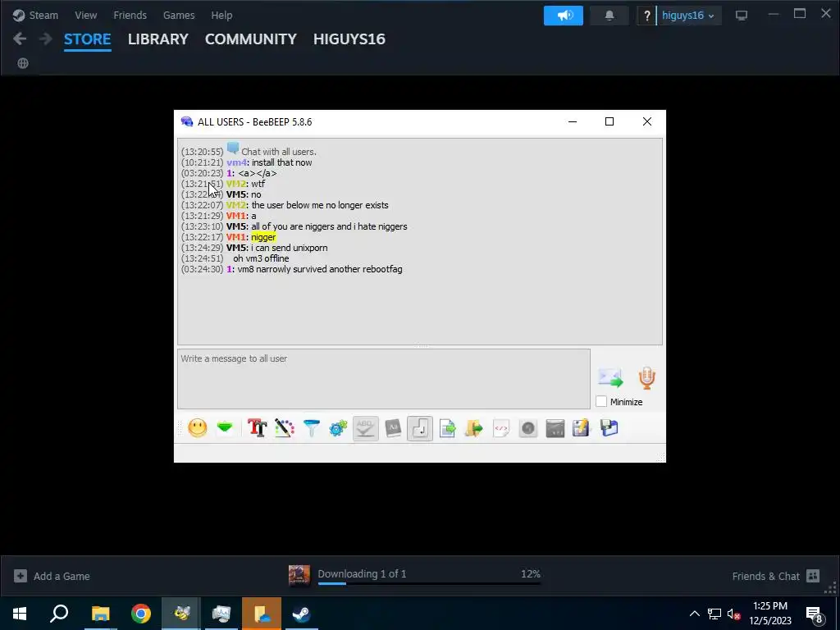
Task: Click the Steam question mark help icon
Action: point(646,16)
